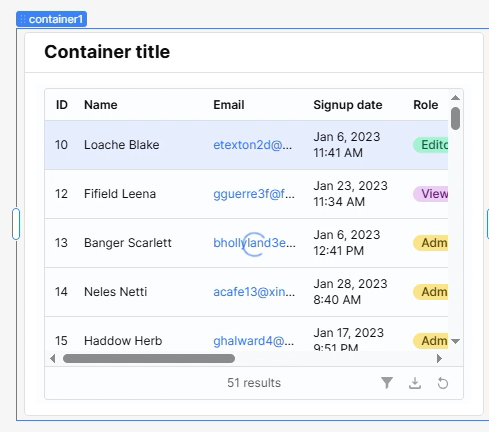
Task: Click the Email column header
Action: point(229,105)
